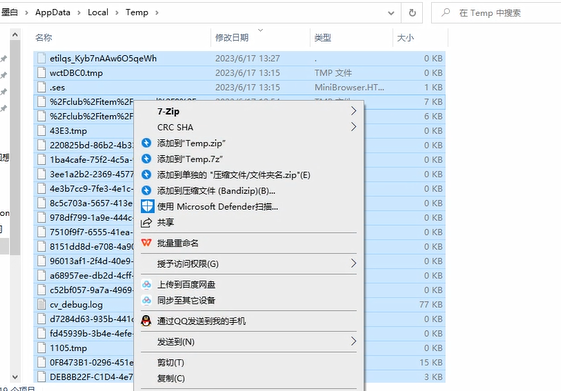This screenshot has height=391, width=561.
Task: Click the refresh icon beside address bar
Action: coord(412,13)
